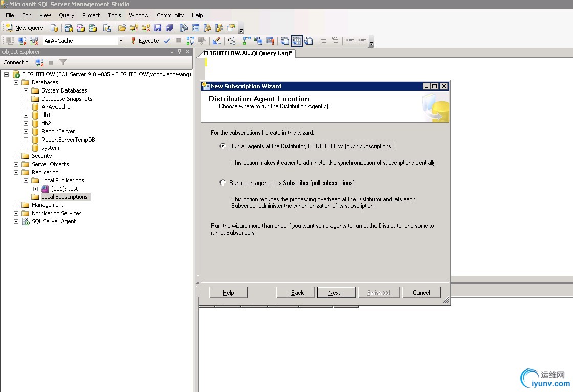Expand the SQL Server Agent node
The image size is (573, 392).
click(16, 221)
